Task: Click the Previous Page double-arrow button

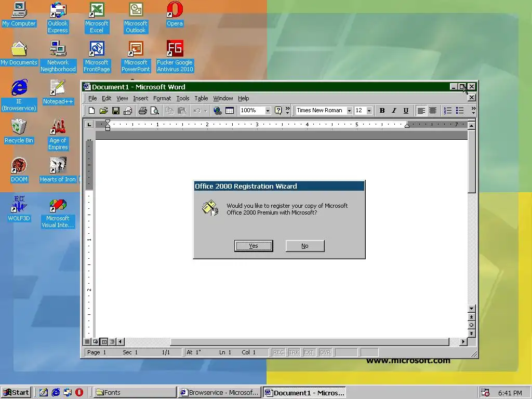Action: [x=471, y=317]
